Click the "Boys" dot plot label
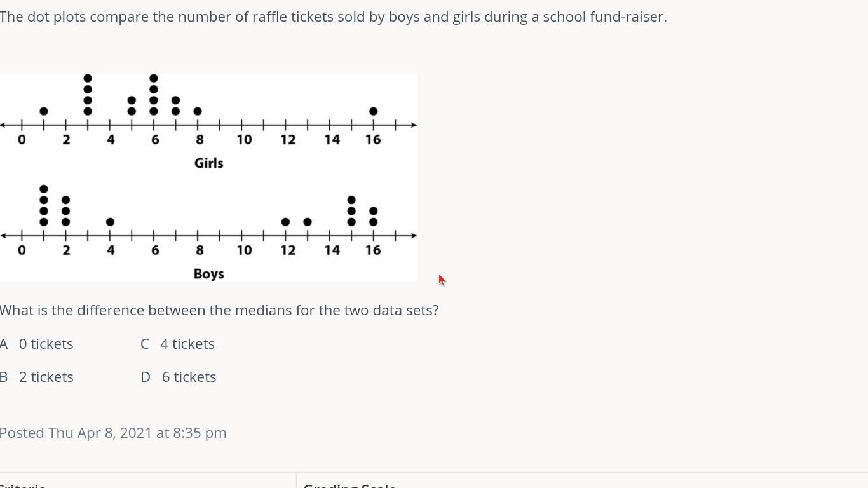 pos(208,274)
